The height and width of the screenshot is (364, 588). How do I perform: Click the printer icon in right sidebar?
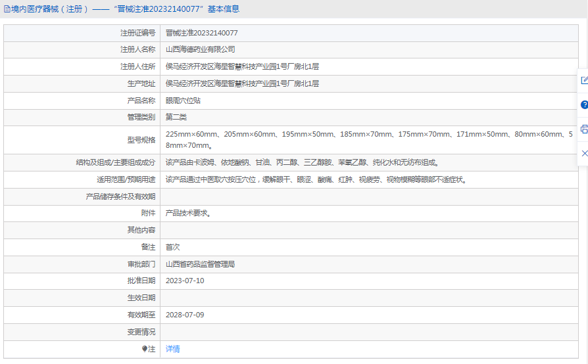point(584,129)
